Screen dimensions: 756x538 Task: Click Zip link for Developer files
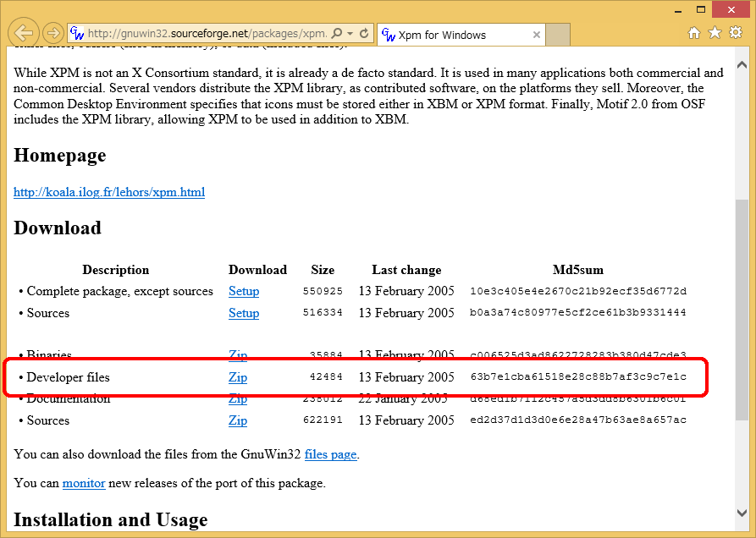(238, 377)
